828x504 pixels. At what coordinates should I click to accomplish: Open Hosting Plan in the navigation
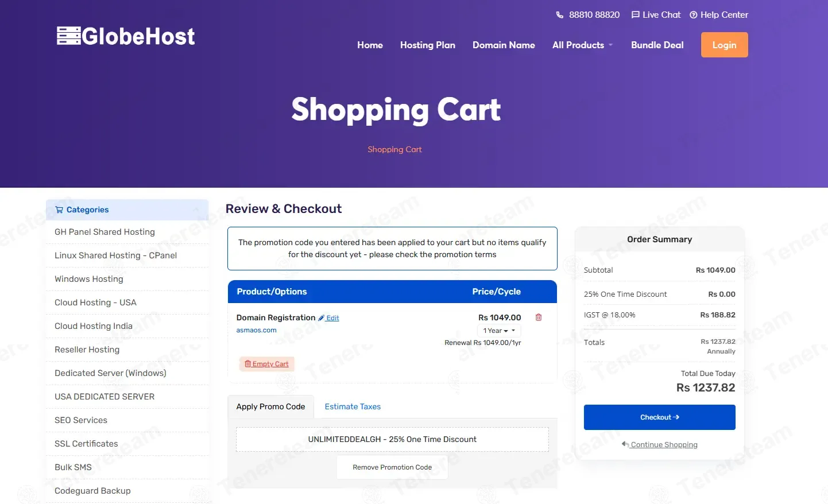click(428, 45)
